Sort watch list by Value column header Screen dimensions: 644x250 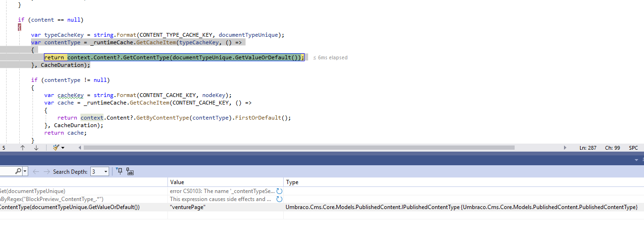pyautogui.click(x=226, y=182)
